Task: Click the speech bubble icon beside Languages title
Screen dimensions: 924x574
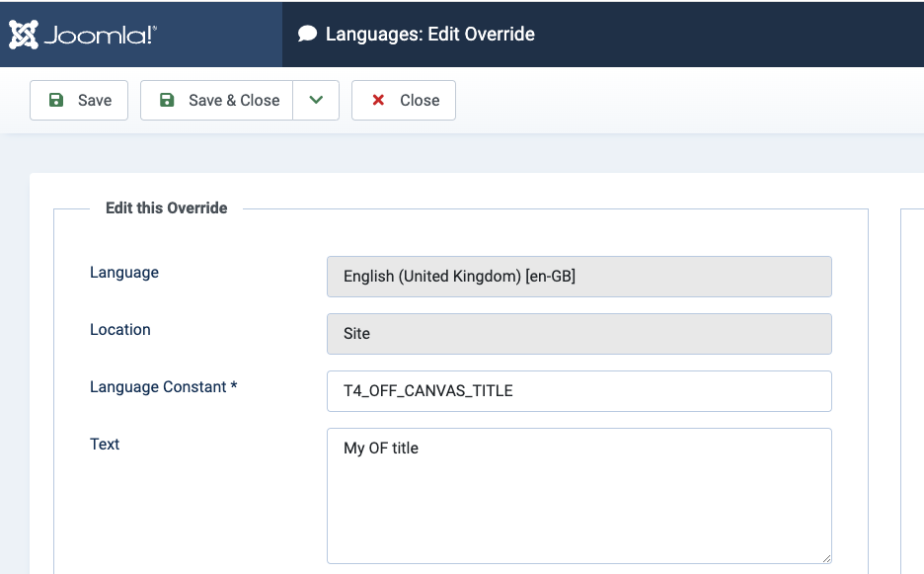Action: click(308, 34)
